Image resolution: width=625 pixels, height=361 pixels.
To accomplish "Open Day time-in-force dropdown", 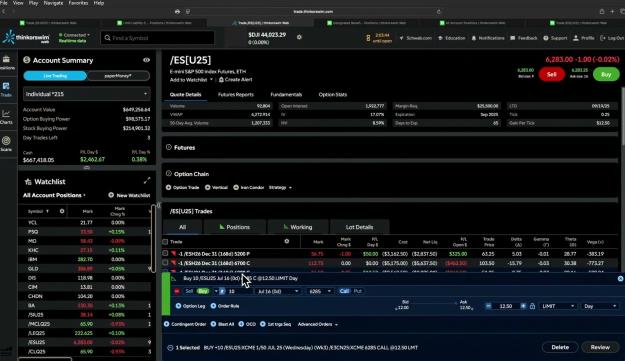I will coord(600,306).
